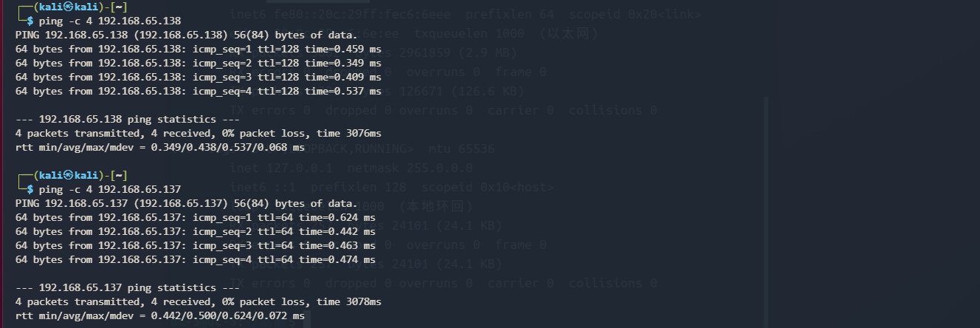Click the packet loss summary with time 3076ms

click(x=198, y=133)
